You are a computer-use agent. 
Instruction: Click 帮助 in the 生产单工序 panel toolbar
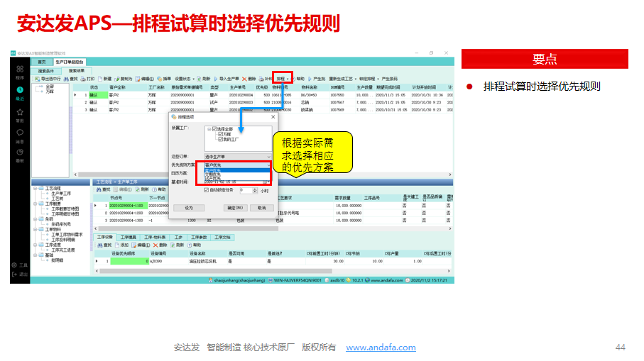159,189
